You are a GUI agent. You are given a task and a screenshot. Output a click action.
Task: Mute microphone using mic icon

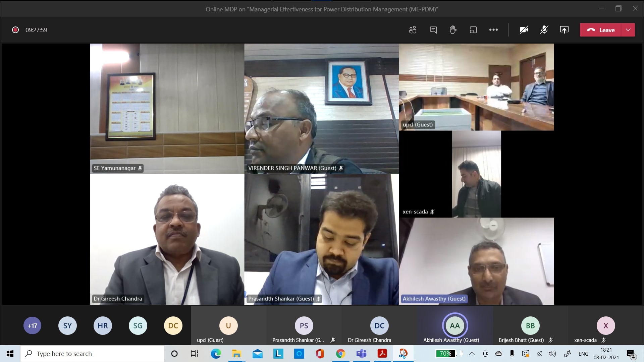point(544,29)
